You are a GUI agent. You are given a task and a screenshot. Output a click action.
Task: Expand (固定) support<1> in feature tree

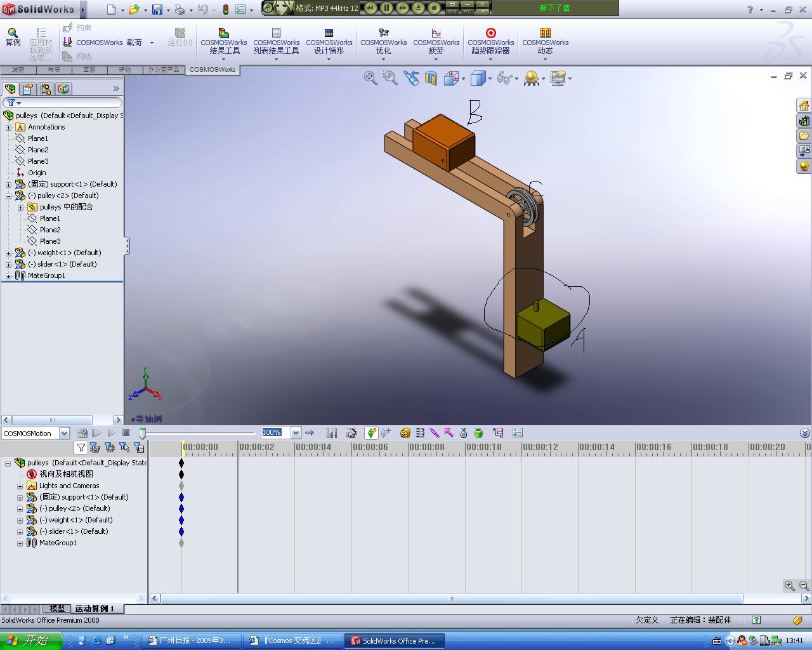9,184
